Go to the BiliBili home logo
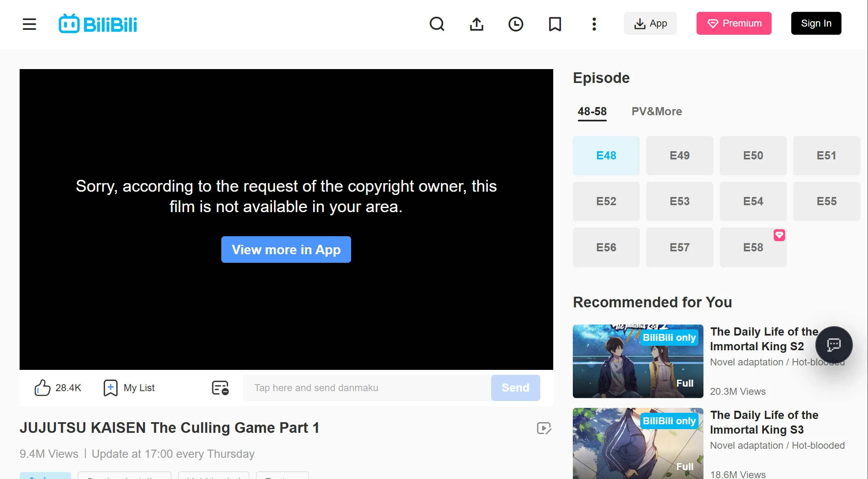This screenshot has height=479, width=868. [98, 24]
